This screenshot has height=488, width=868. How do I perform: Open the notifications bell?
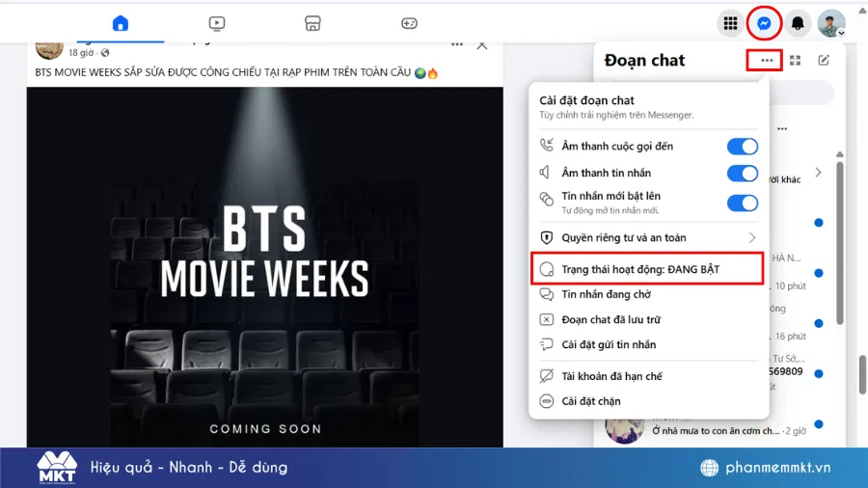(x=798, y=23)
